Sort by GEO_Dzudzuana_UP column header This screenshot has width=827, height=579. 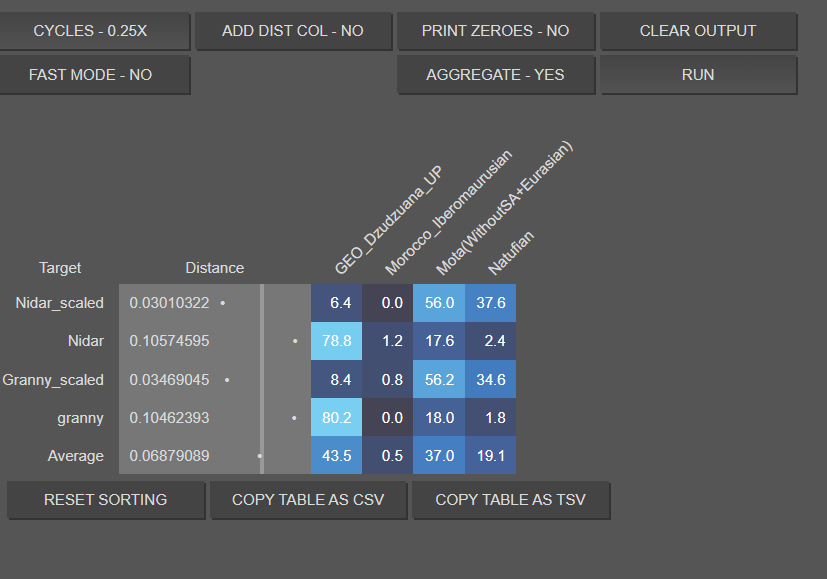388,220
